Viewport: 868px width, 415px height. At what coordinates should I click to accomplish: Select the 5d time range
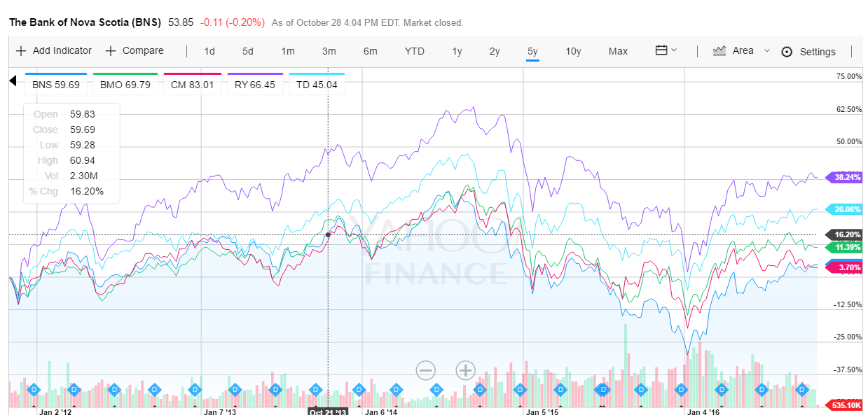248,51
